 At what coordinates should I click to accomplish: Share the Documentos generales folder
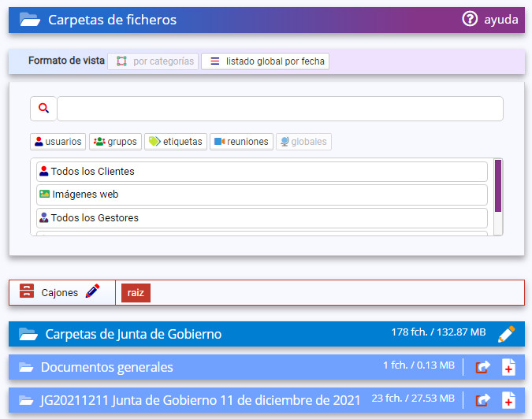[x=483, y=367]
